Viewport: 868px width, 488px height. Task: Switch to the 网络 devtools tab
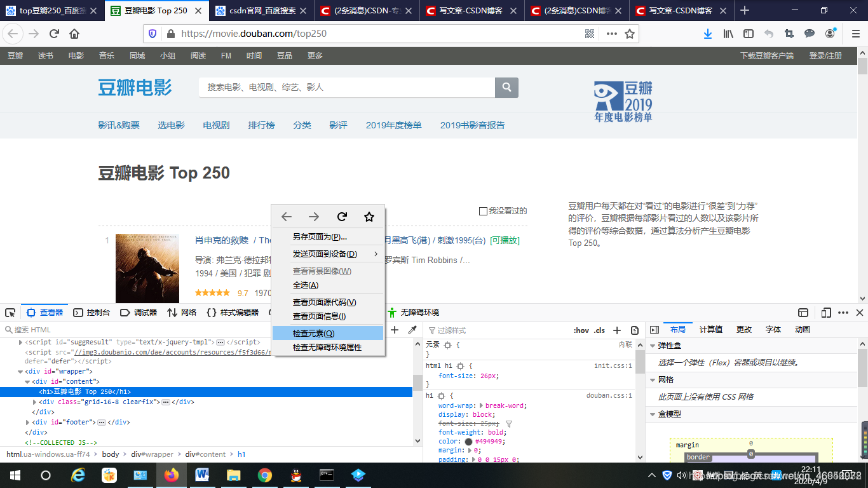[x=182, y=313]
